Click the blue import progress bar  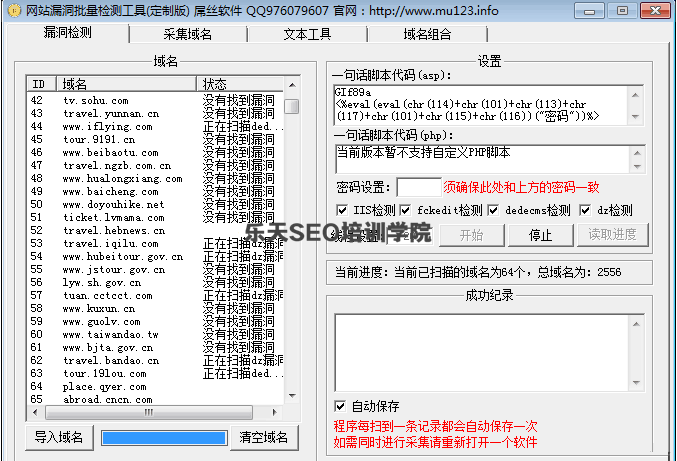(x=164, y=438)
